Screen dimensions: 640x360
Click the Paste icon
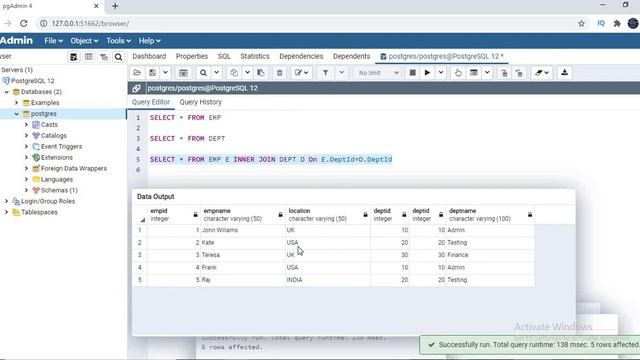coord(260,73)
